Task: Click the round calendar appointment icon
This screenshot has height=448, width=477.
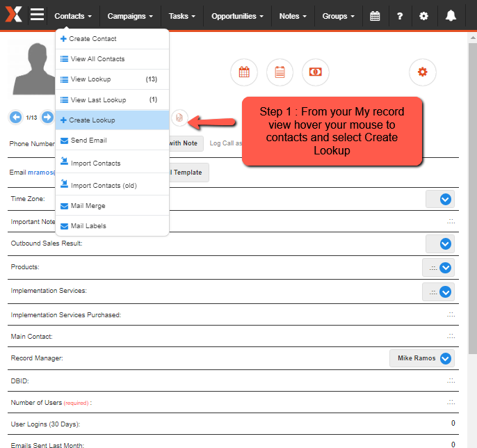Action: click(x=243, y=72)
